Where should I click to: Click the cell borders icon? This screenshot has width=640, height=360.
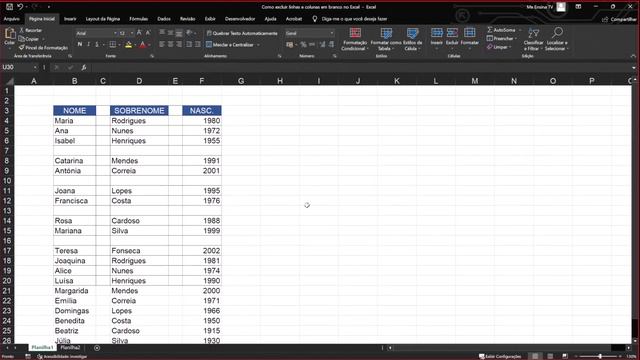tap(113, 44)
